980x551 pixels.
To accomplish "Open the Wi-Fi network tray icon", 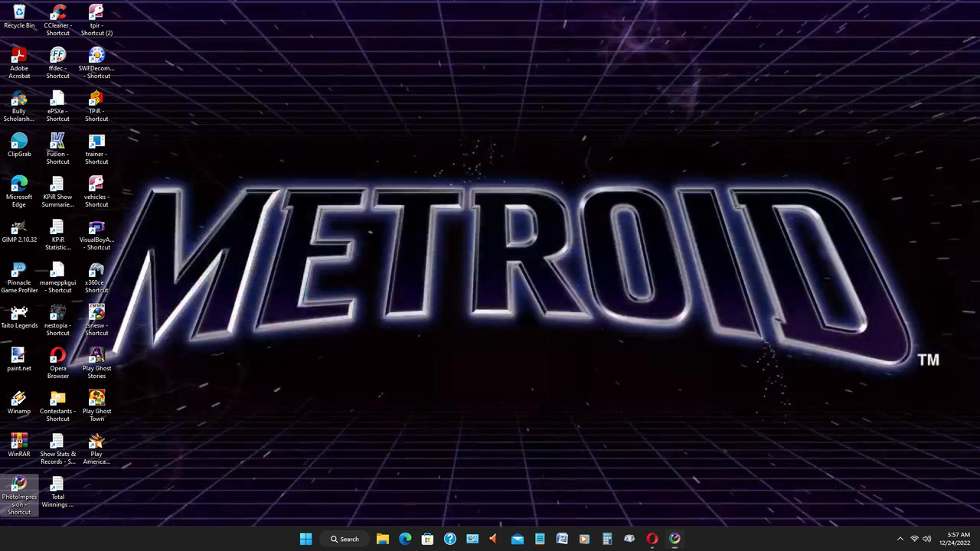I will (914, 539).
